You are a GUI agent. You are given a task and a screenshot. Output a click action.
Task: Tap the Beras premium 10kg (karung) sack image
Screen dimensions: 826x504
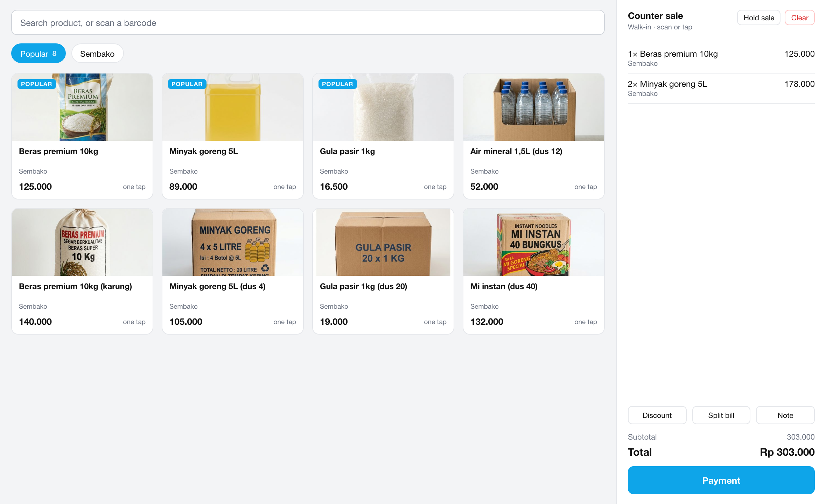pyautogui.click(x=82, y=242)
